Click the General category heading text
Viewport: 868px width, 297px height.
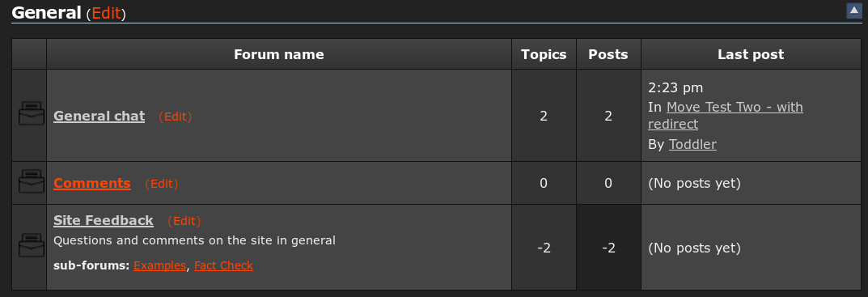46,13
